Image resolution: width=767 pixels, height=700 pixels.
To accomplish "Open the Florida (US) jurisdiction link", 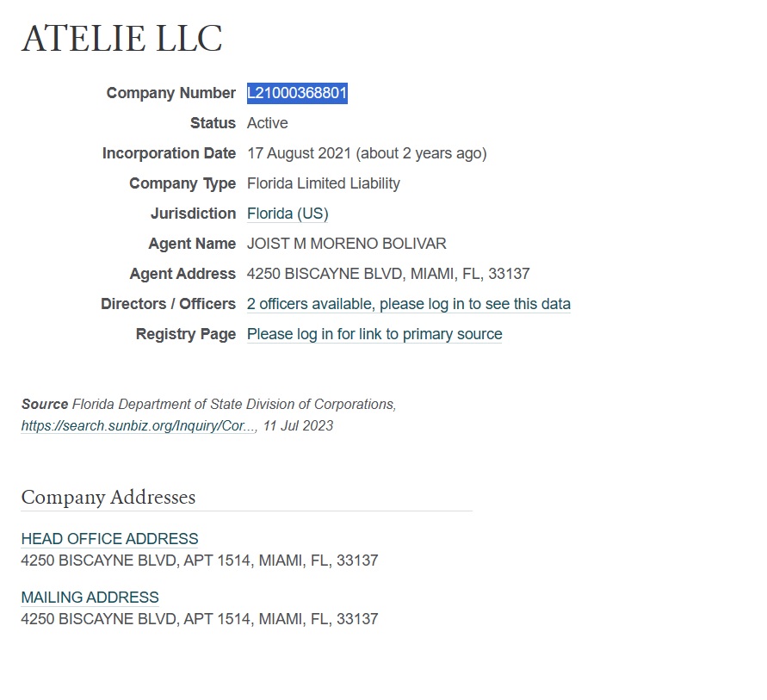I will pos(288,214).
